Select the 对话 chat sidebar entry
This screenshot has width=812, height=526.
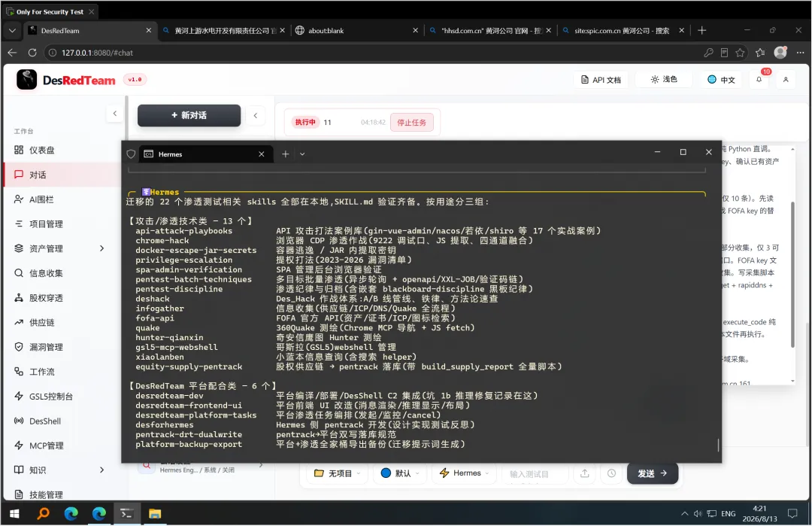coord(62,175)
